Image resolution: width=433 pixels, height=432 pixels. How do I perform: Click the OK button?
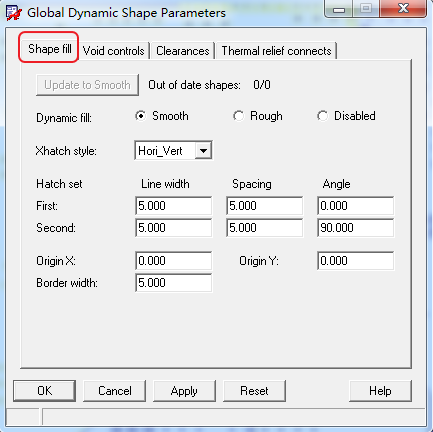pyautogui.click(x=45, y=391)
